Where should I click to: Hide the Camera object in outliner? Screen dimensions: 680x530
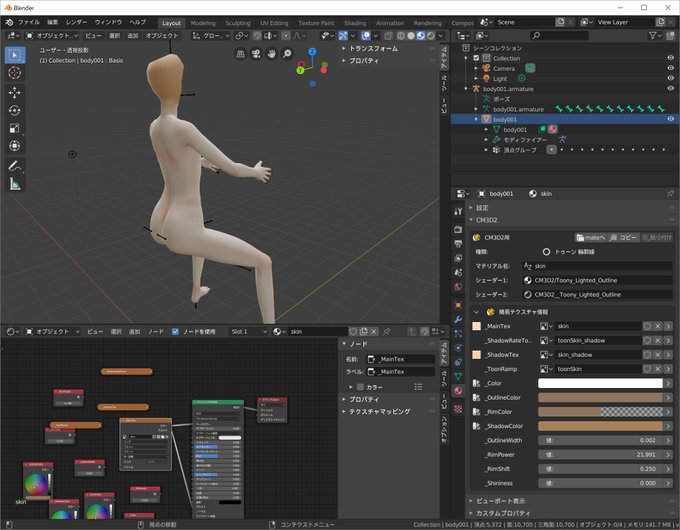[x=670, y=68]
